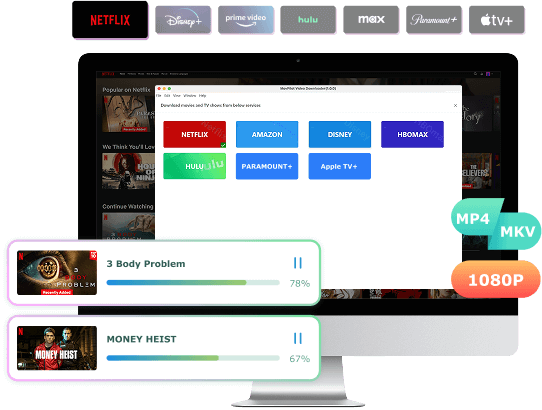Select the Paramount+ logo tile at top
Screen dimensions: 542x410
click(x=434, y=20)
